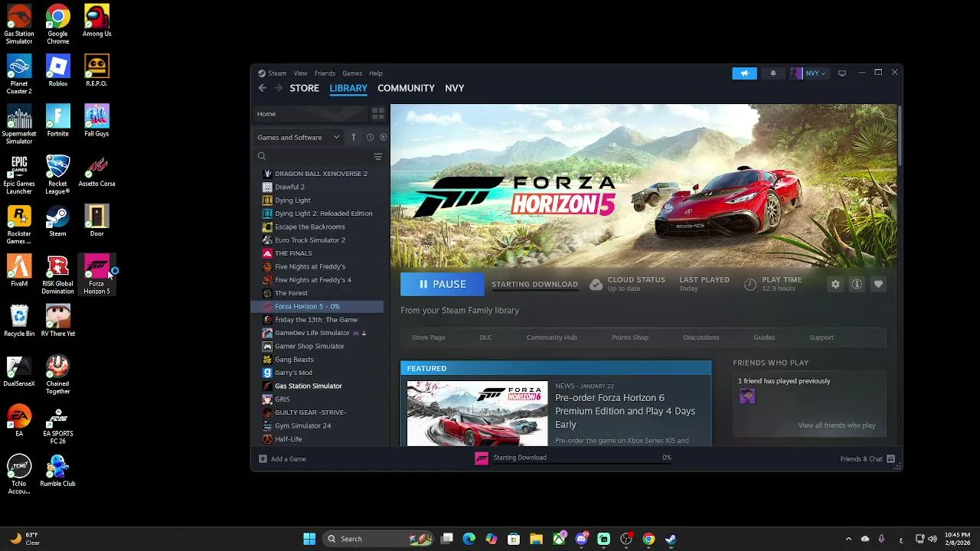The width and height of the screenshot is (980, 551).
Task: Open the desktop Among Us shortcut
Action: click(x=96, y=21)
